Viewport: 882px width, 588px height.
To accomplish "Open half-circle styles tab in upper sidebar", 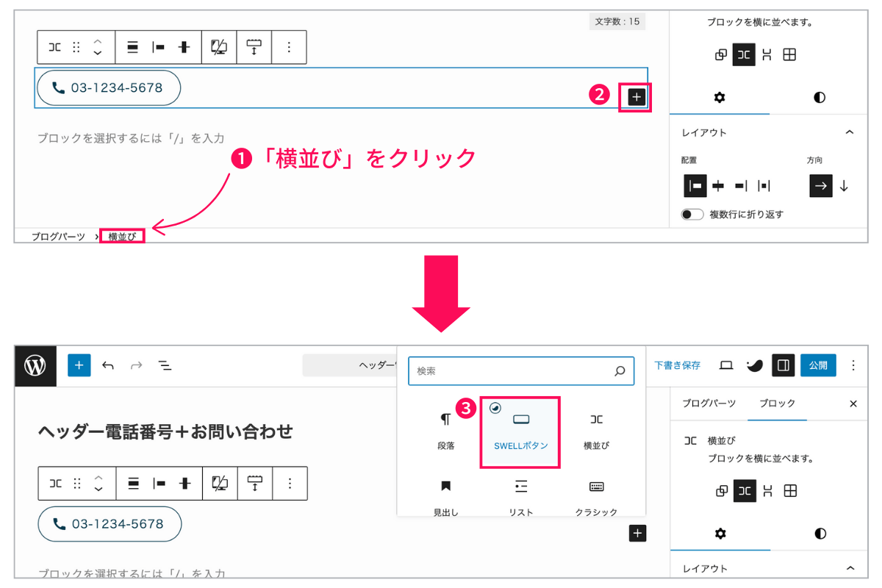I will [x=819, y=98].
